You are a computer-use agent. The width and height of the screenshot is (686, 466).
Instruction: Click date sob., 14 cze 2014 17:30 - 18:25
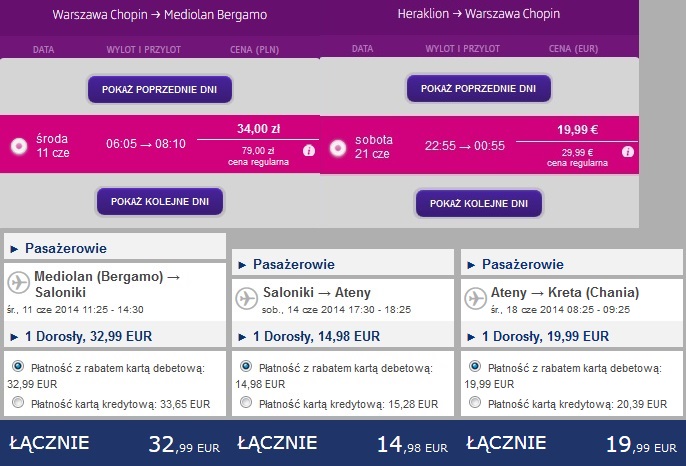coord(336,310)
